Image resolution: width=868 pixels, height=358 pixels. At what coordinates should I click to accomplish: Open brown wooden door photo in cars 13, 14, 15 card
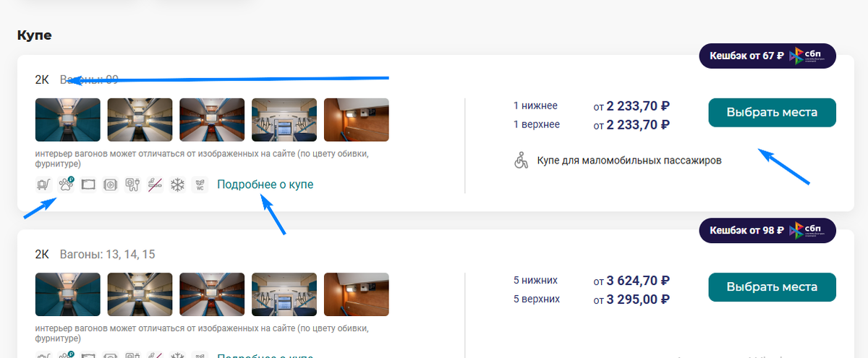(357, 294)
